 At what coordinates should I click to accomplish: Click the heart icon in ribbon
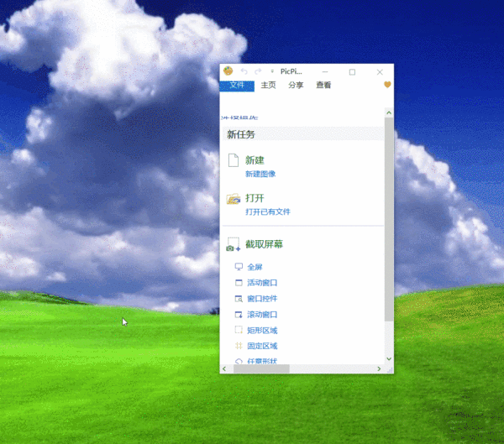click(387, 85)
